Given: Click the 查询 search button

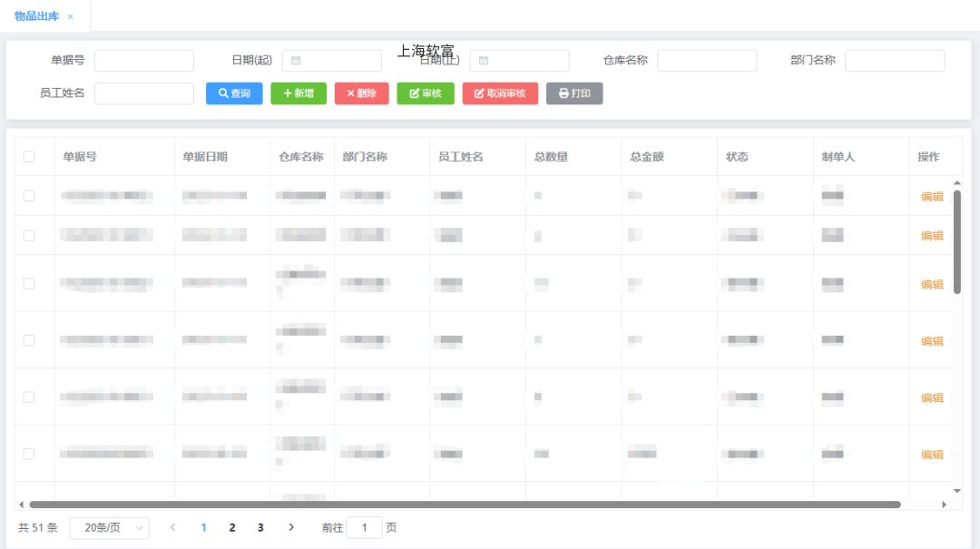Looking at the screenshot, I should point(234,93).
